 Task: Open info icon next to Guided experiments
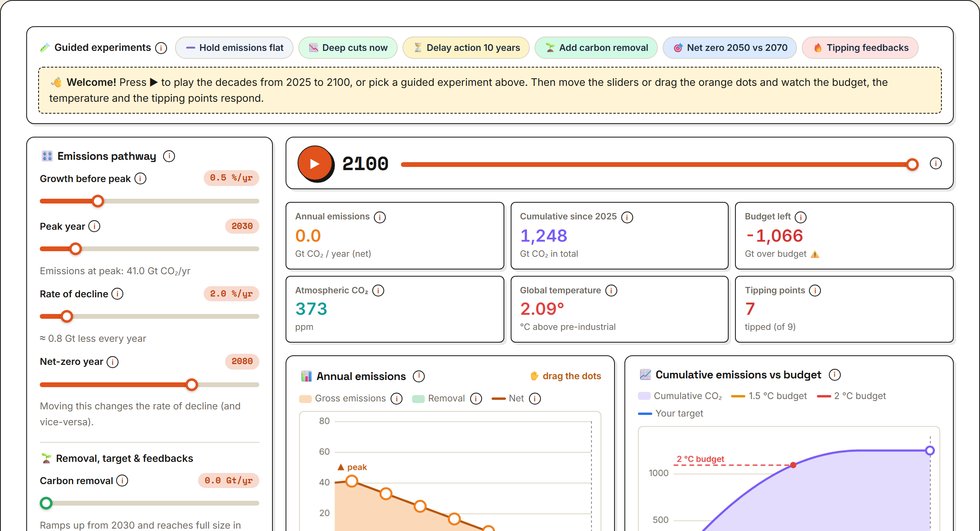tap(161, 48)
